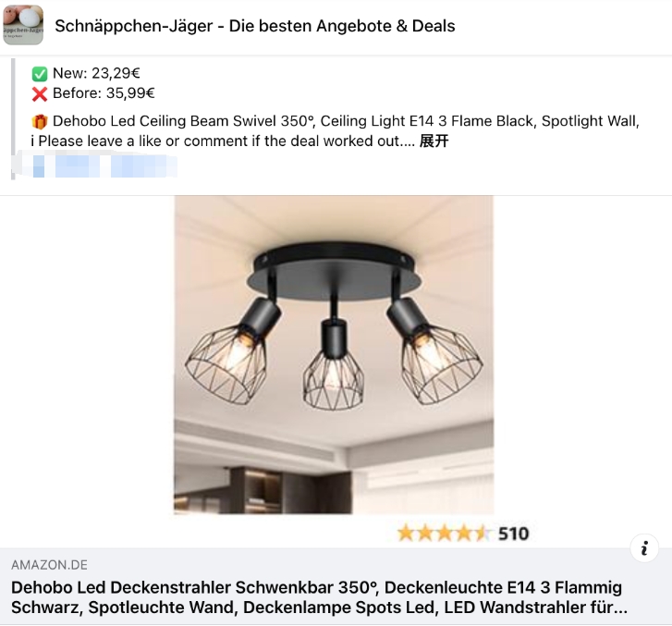Screen dimensions: 672x626
Task: Click the round info icon
Action: tap(644, 548)
